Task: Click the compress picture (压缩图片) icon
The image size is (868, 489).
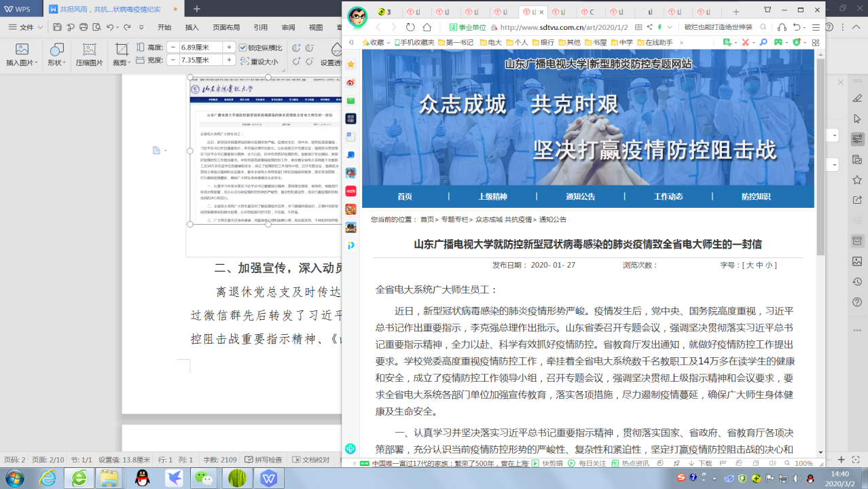Action: 89,54
